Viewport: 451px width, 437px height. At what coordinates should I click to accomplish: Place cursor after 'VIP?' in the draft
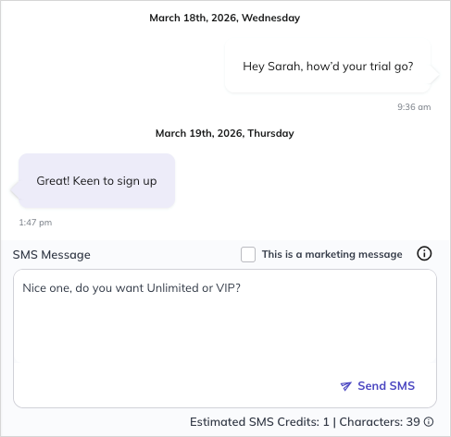coord(241,288)
